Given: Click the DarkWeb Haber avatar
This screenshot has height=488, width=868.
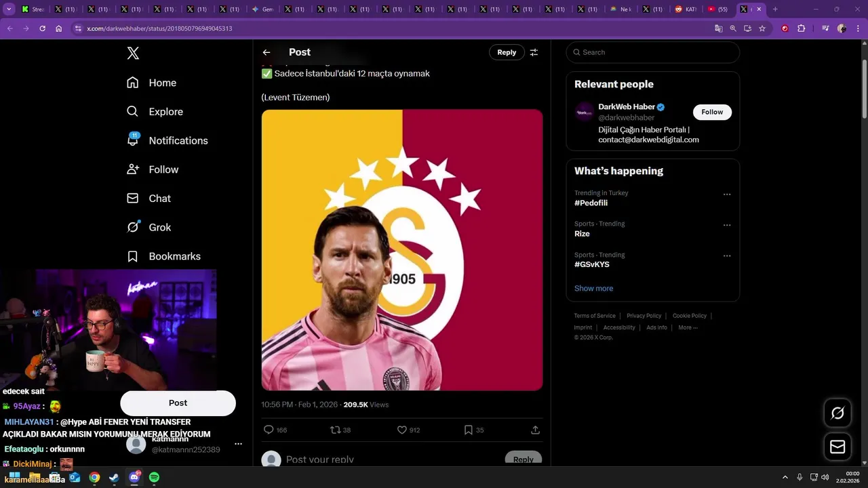Looking at the screenshot, I should (x=585, y=112).
